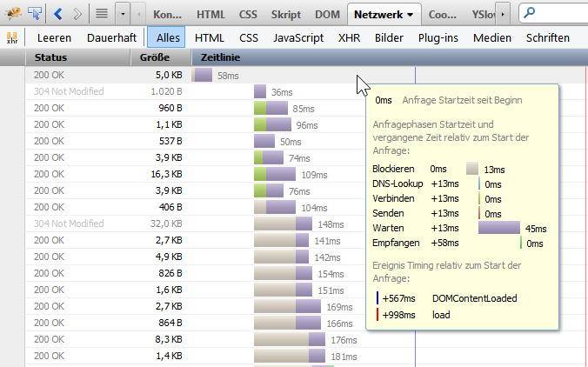Click the 50ms timeline bar
588x367 pixels.
(264, 141)
